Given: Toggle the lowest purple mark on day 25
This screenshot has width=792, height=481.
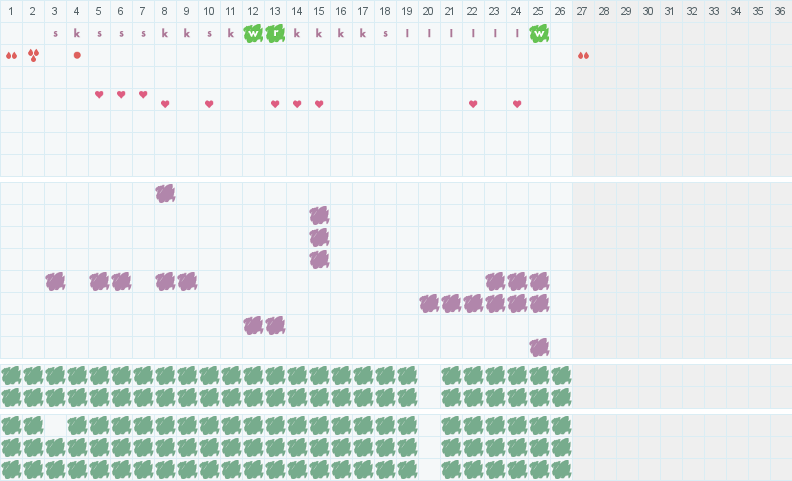Looking at the screenshot, I should click(539, 347).
